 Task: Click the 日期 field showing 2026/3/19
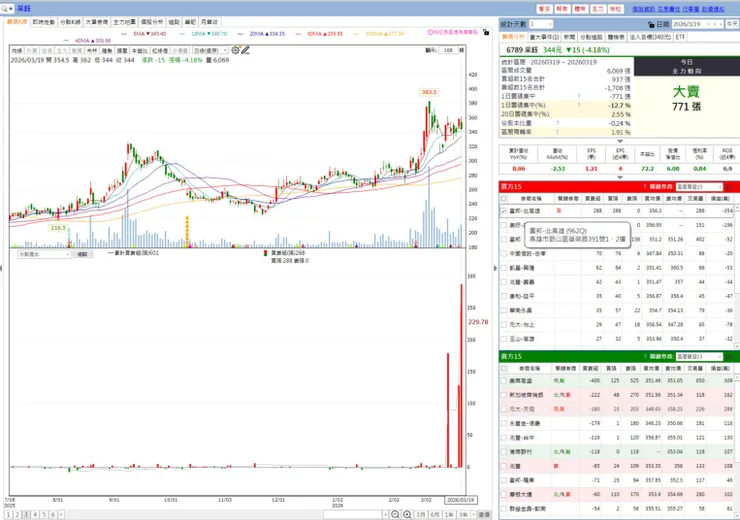click(x=698, y=24)
